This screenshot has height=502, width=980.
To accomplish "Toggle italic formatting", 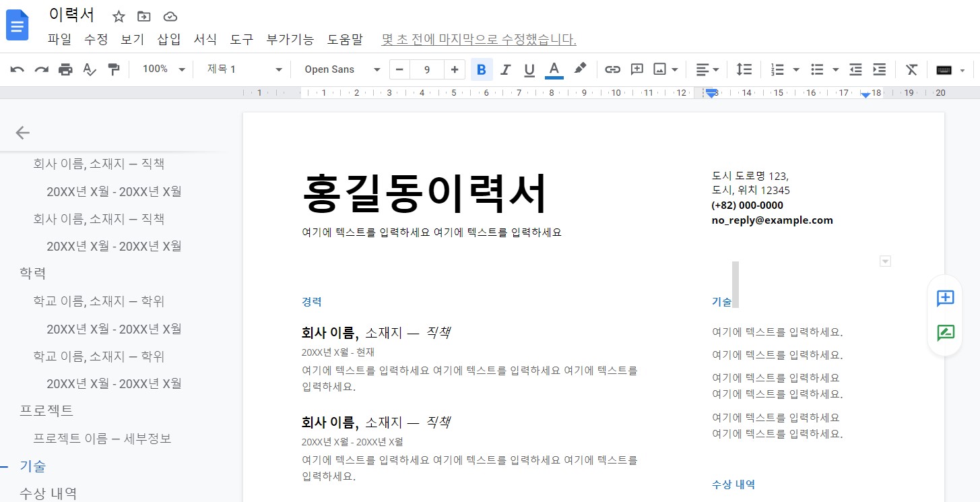I will pos(506,69).
